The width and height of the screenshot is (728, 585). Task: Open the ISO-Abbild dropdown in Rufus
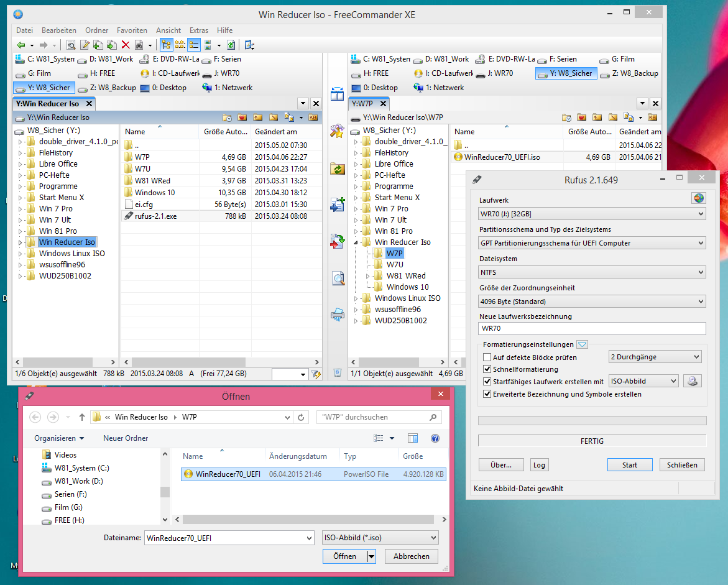click(643, 381)
